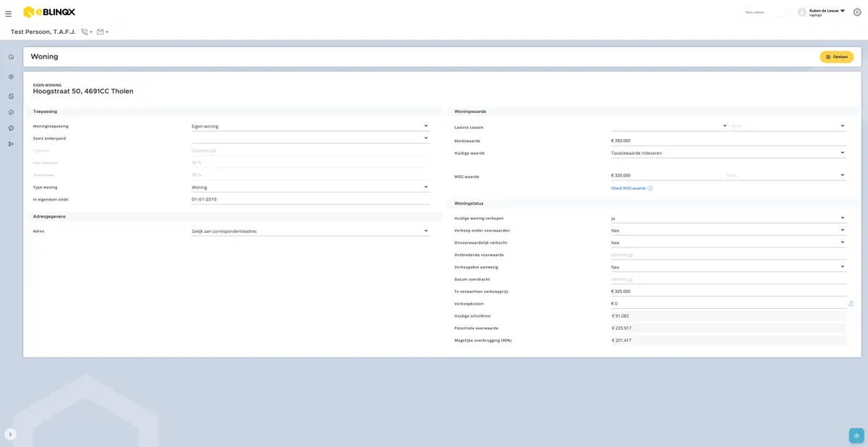Click the Verkoopkosten input field
This screenshot has height=447, width=868.
[728, 304]
